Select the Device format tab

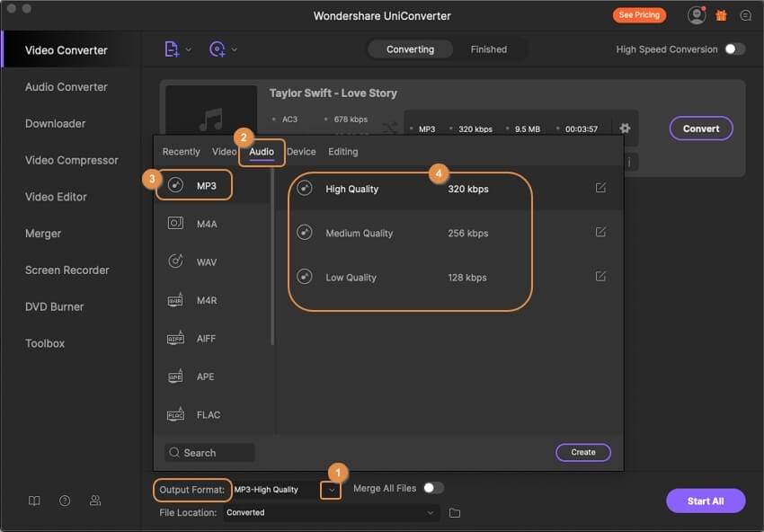point(301,152)
